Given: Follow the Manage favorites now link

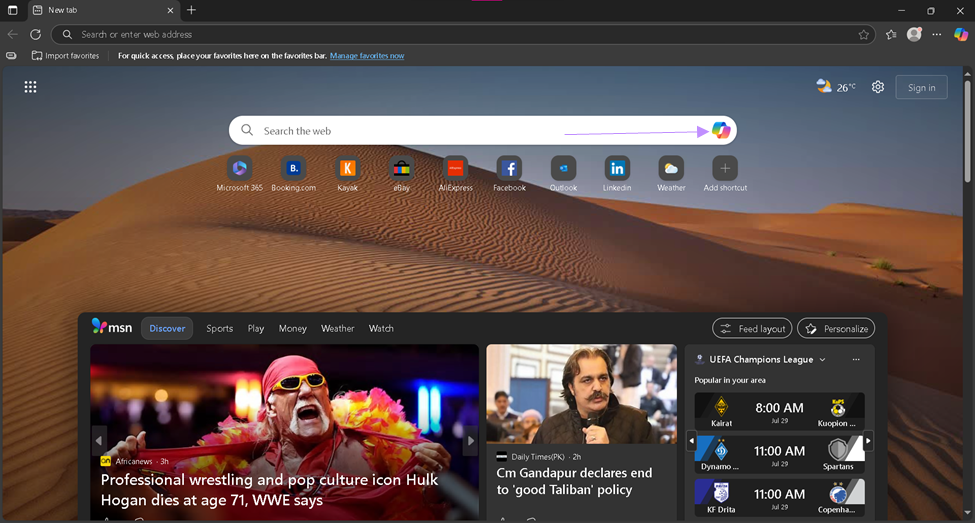Looking at the screenshot, I should point(367,56).
